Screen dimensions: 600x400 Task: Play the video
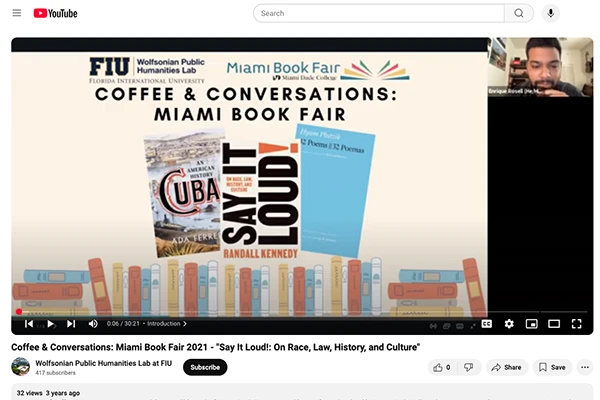(x=50, y=324)
